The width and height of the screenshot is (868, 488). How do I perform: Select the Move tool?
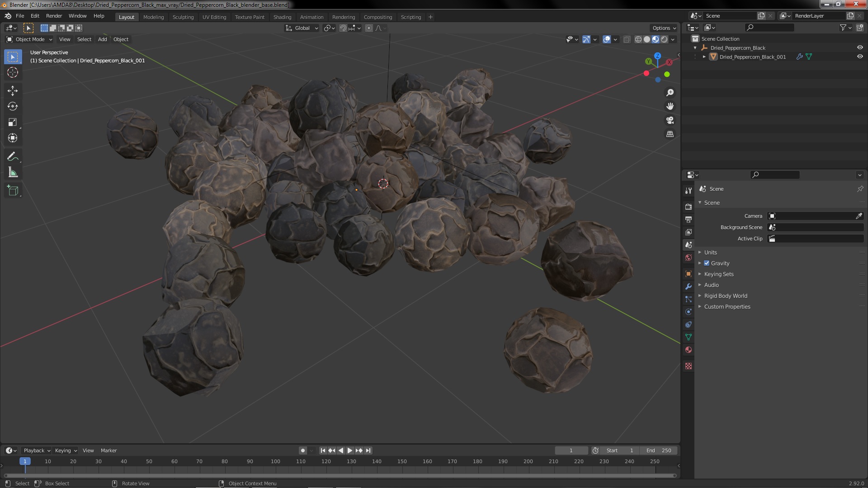point(13,91)
